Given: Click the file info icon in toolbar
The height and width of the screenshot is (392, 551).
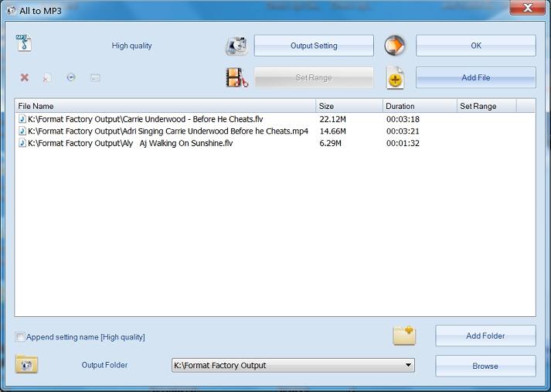Looking at the screenshot, I should click(95, 77).
